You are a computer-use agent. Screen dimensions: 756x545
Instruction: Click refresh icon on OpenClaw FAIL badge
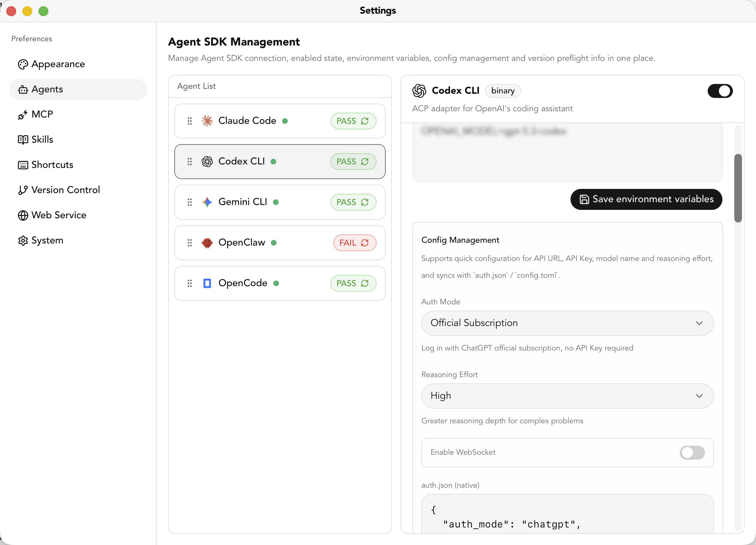click(x=365, y=243)
